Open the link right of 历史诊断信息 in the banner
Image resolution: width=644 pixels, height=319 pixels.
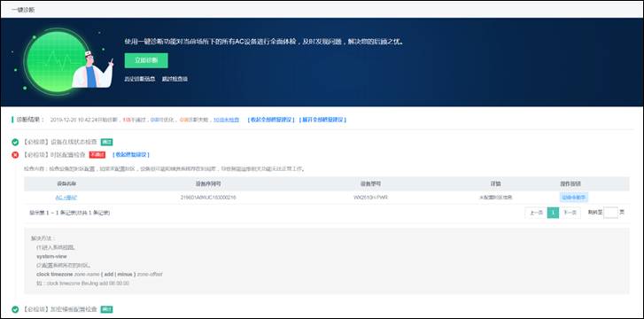point(175,79)
